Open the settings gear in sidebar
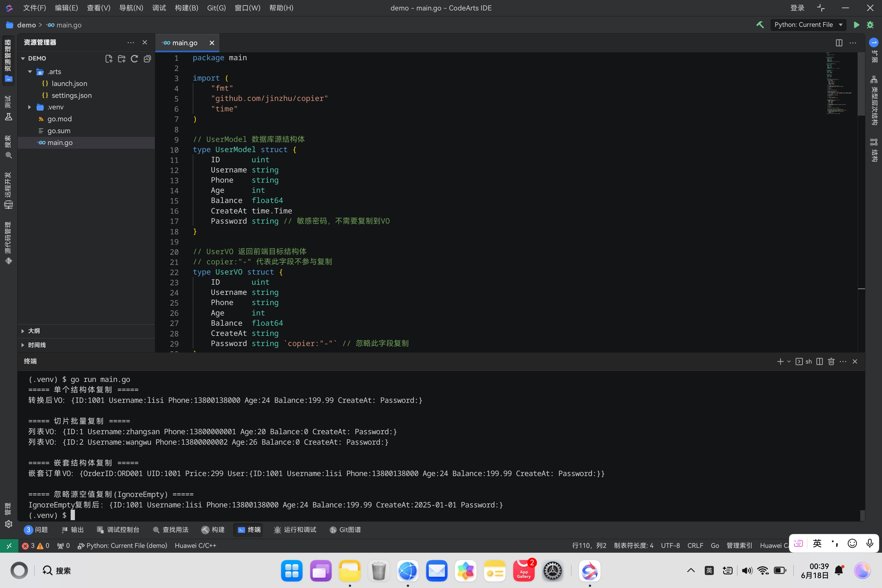The image size is (882, 588). click(x=8, y=524)
